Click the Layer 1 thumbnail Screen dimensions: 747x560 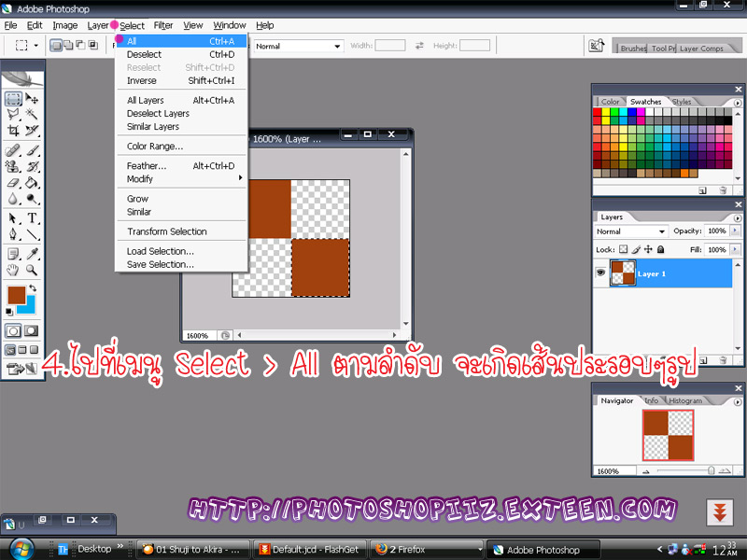coord(623,273)
